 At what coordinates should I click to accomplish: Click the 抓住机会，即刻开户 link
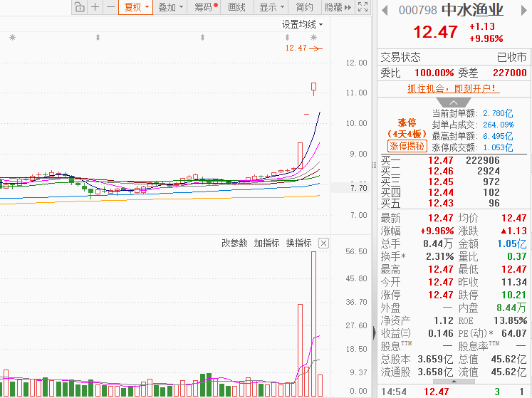click(x=453, y=89)
